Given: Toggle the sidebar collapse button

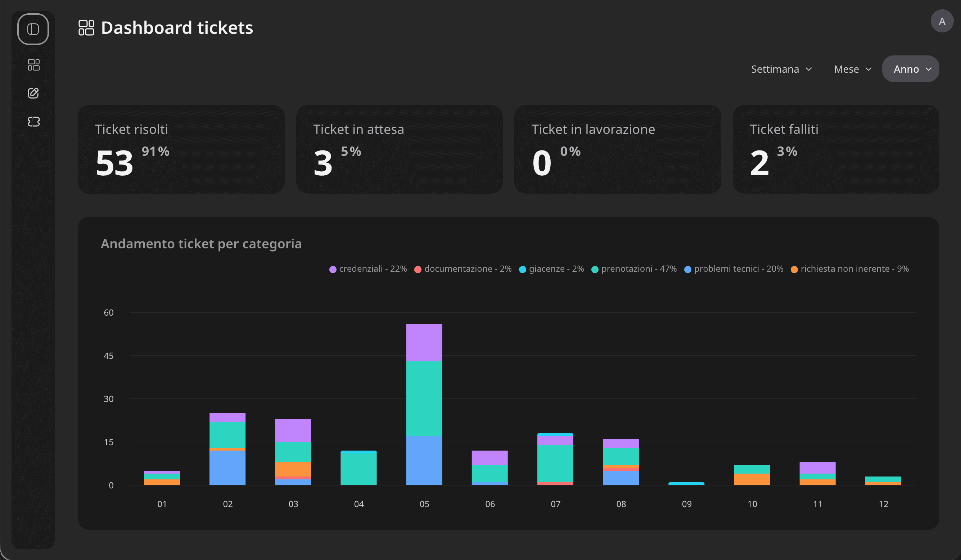Looking at the screenshot, I should coord(33,30).
